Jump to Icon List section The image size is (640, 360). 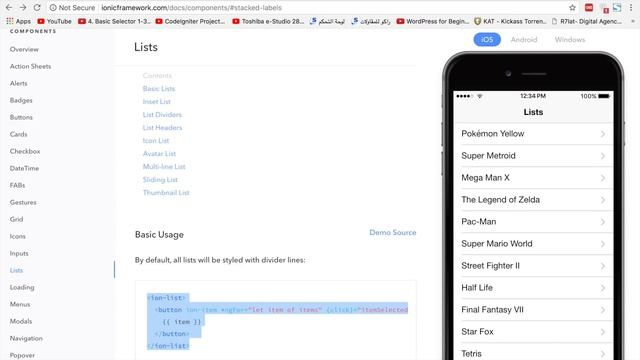click(156, 141)
